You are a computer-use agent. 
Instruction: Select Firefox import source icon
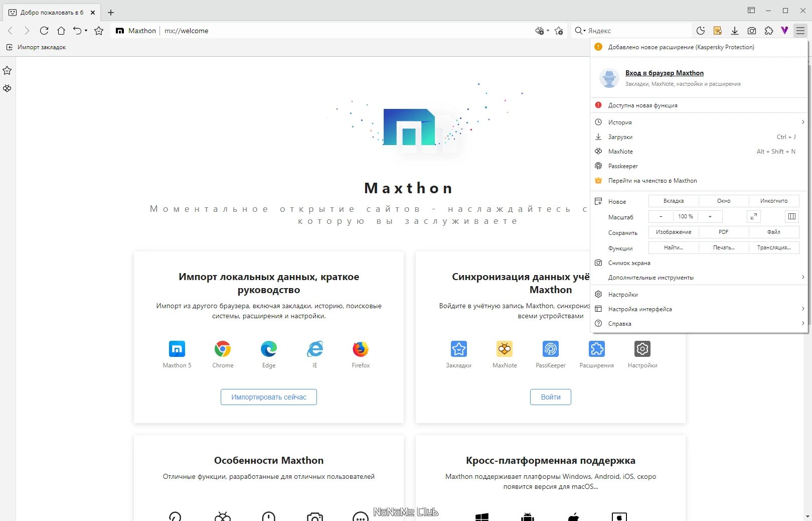pyautogui.click(x=361, y=349)
